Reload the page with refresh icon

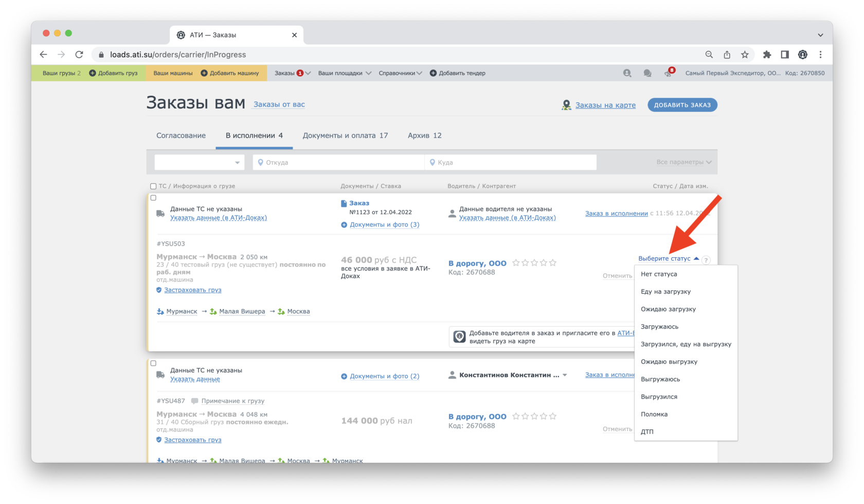79,55
